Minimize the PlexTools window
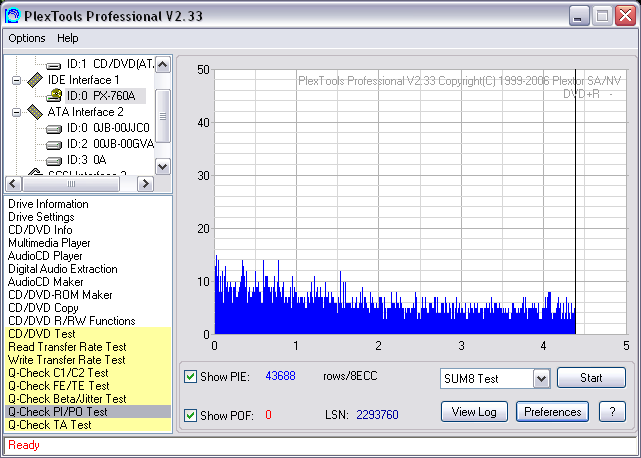 [578, 16]
